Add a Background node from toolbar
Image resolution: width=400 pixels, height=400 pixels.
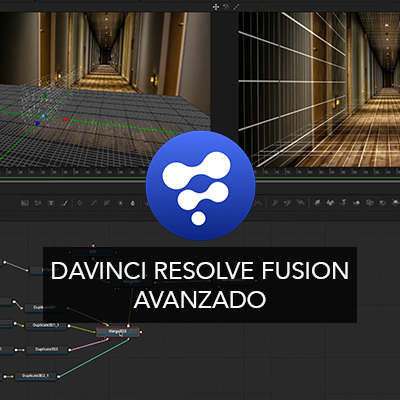pyautogui.click(x=25, y=203)
